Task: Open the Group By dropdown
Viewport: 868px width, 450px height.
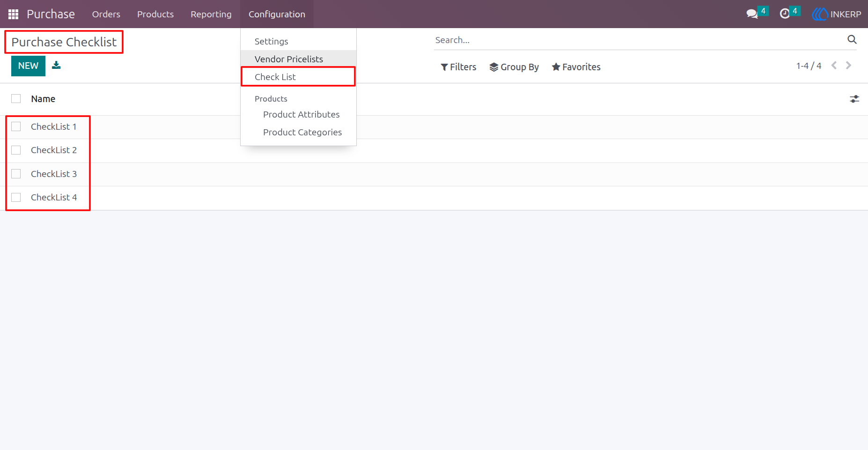Action: (x=514, y=67)
